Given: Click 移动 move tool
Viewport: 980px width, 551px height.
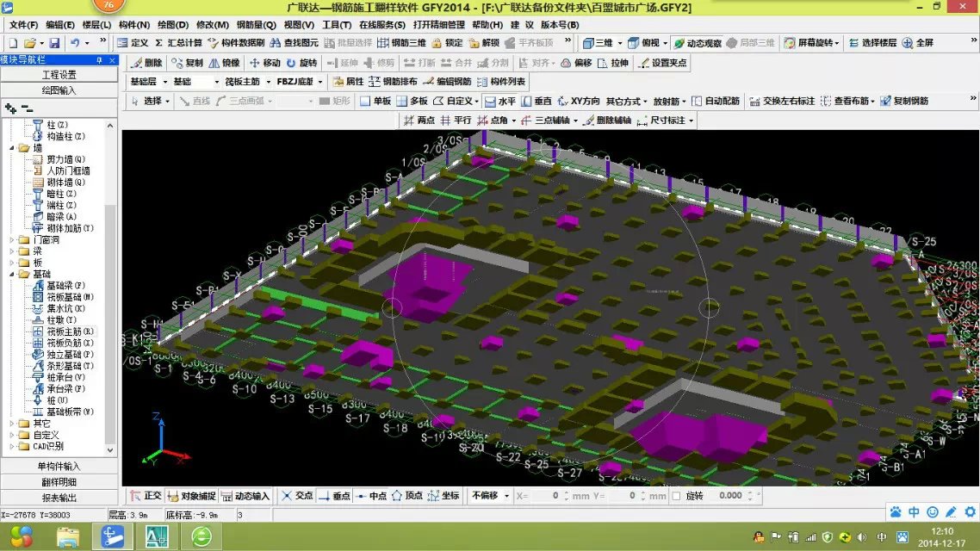Looking at the screenshot, I should (265, 63).
